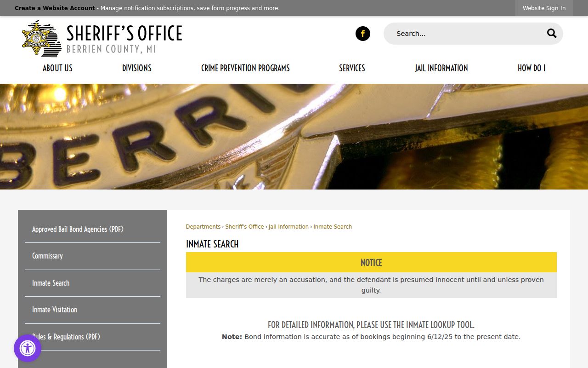
Task: Focus the Search text field
Action: tap(466, 34)
